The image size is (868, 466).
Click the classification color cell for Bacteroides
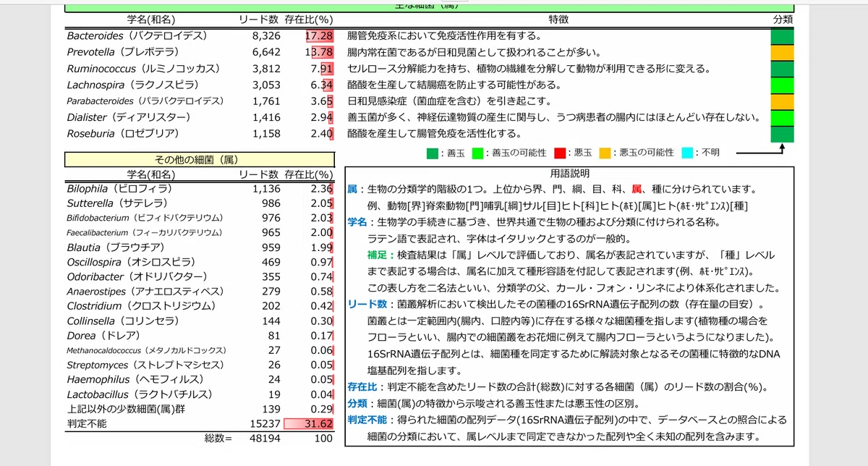coord(783,35)
